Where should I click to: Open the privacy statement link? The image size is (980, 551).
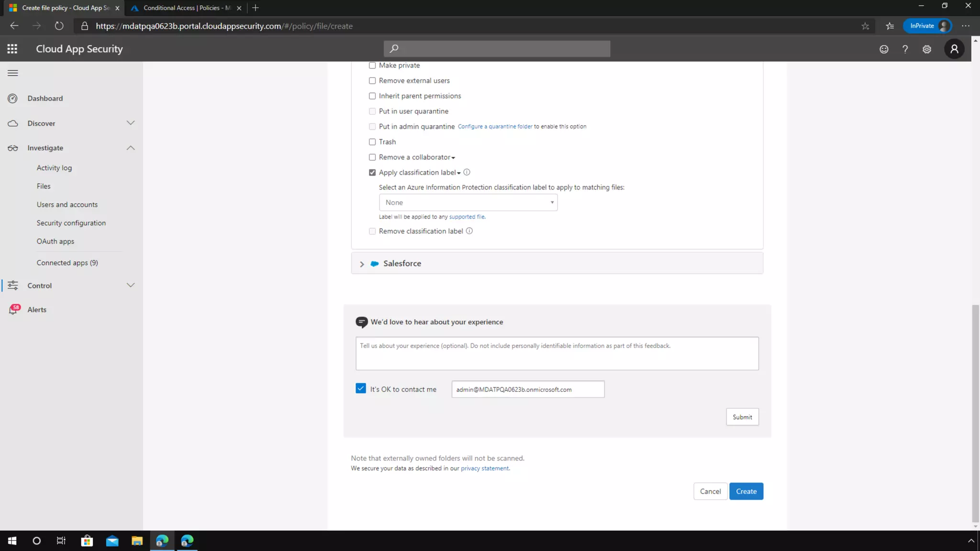(x=484, y=468)
